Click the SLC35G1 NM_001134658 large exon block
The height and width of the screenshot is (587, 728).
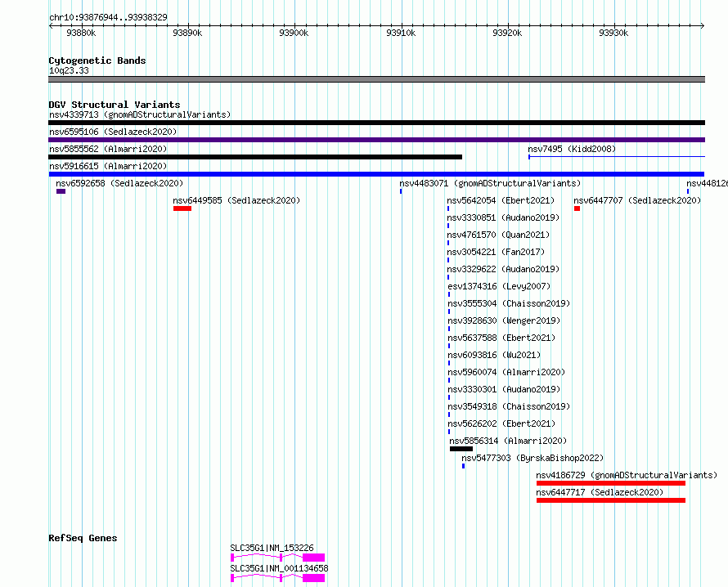(314, 578)
